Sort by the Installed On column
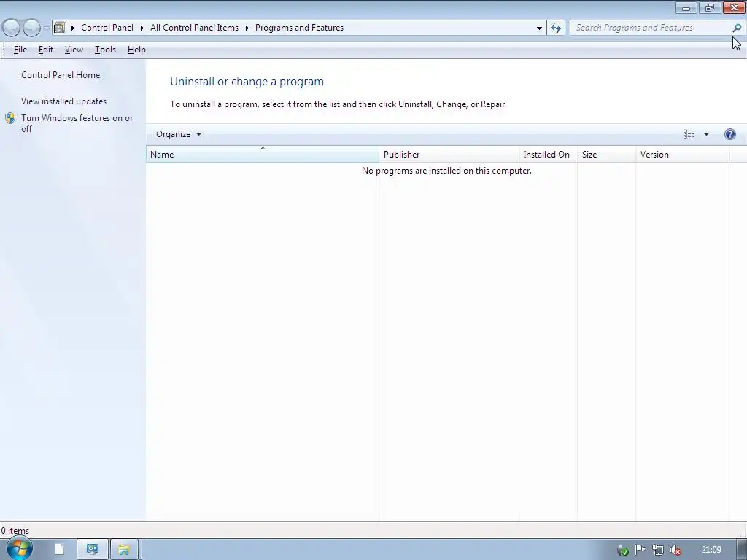Viewport: 747px width, 560px height. tap(548, 155)
